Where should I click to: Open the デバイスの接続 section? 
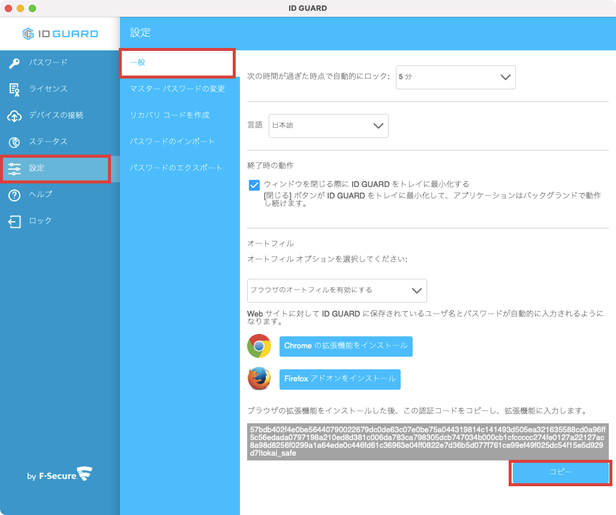[x=60, y=115]
